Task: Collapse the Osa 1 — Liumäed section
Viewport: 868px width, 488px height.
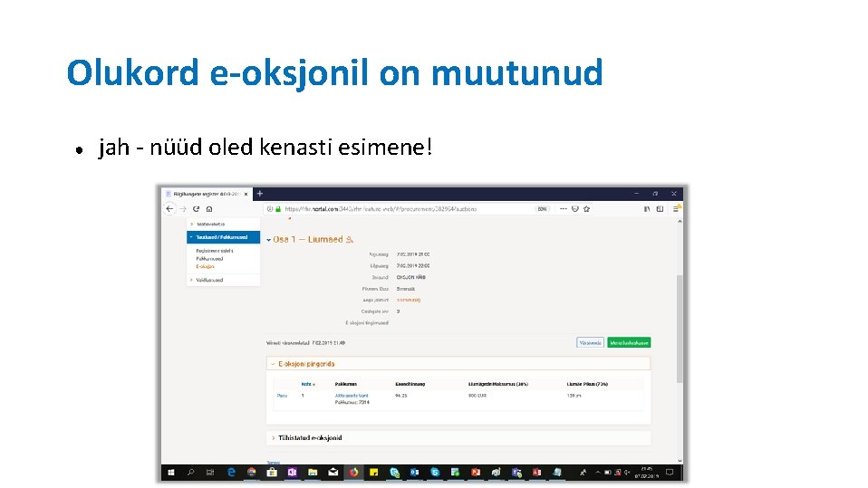Action: coord(268,240)
